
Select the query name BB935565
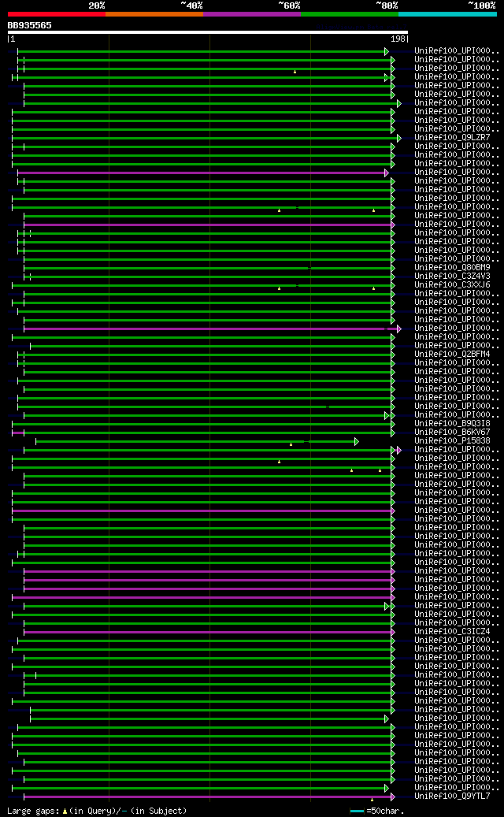pyautogui.click(x=30, y=25)
